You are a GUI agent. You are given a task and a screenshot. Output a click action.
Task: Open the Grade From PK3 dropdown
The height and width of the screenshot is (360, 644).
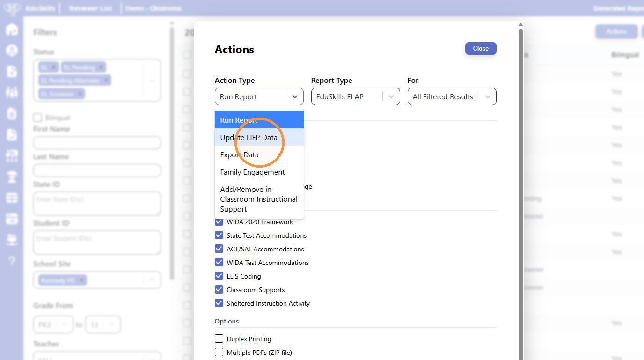(53, 324)
